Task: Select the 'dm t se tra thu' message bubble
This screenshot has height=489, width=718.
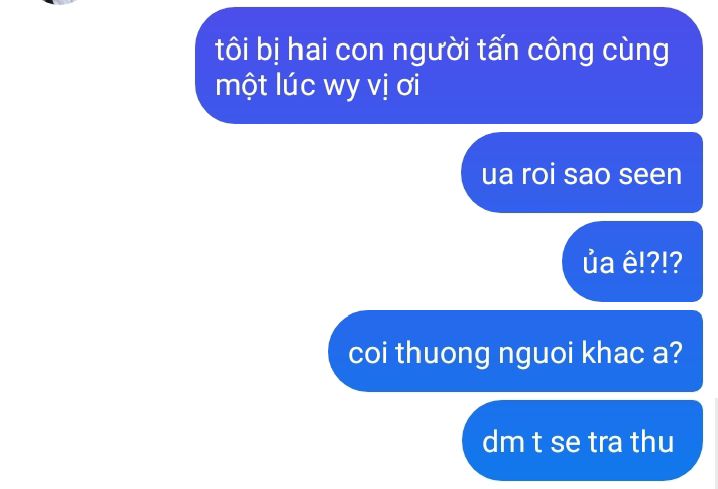Action: (x=582, y=440)
